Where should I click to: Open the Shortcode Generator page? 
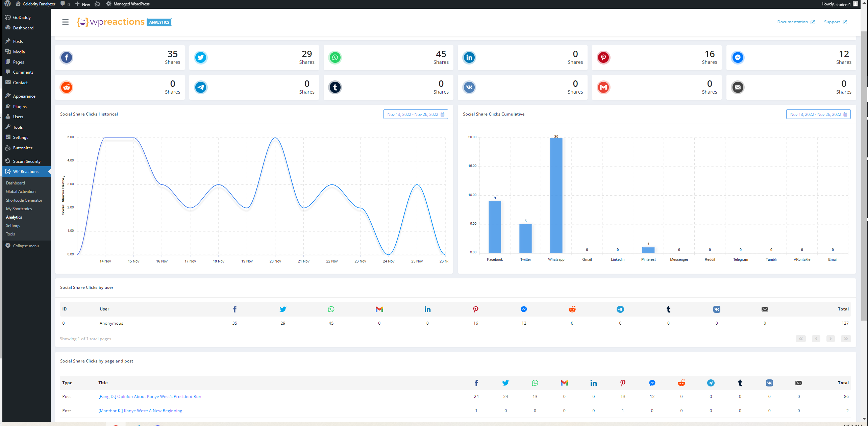[24, 200]
